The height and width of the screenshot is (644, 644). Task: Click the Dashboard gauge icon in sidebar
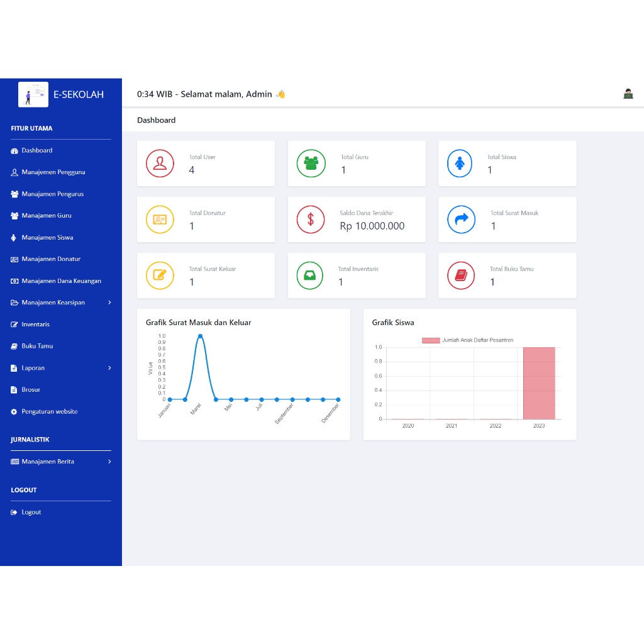pos(14,151)
